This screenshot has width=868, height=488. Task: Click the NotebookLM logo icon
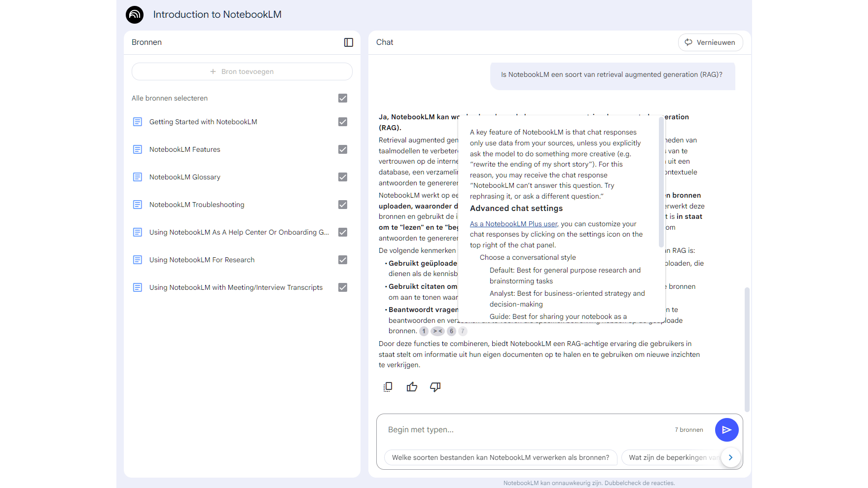click(135, 15)
